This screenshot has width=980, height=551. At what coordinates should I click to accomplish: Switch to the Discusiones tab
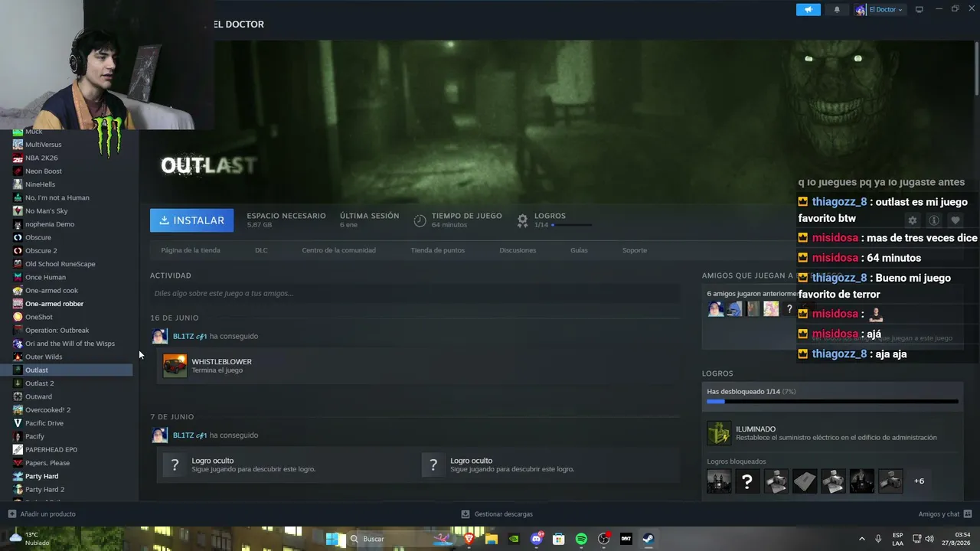coord(518,250)
